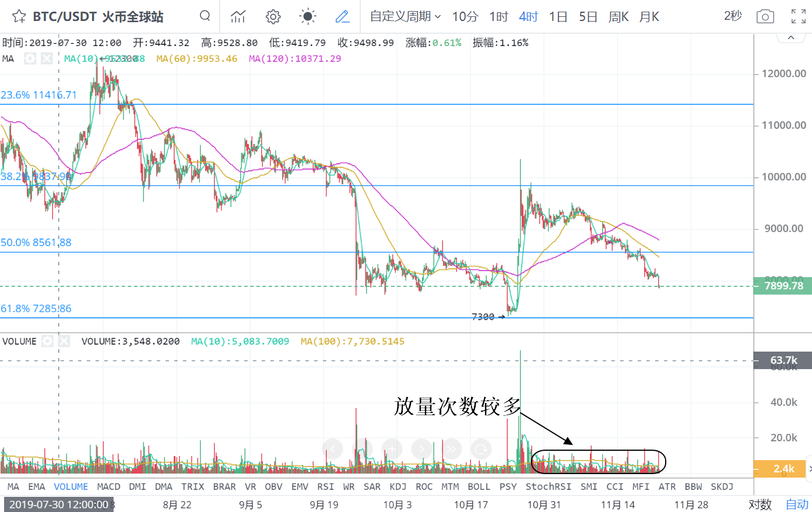Select the 1时 timeframe
Image resolution: width=812 pixels, height=512 pixels.
498,16
